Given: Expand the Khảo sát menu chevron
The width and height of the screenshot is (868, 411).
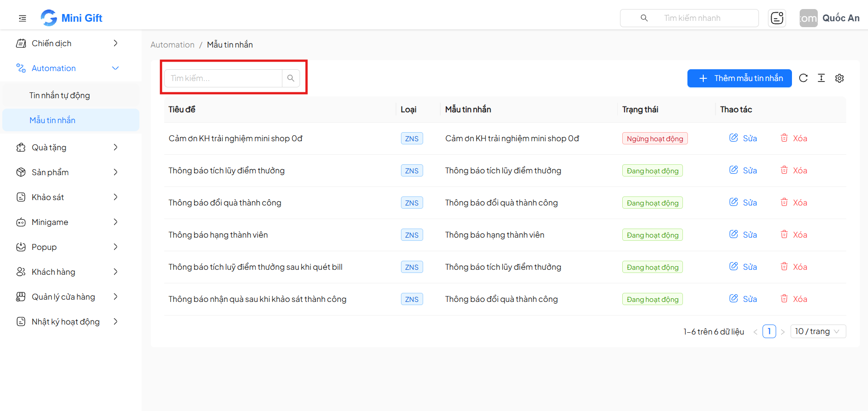Looking at the screenshot, I should pyautogui.click(x=115, y=197).
